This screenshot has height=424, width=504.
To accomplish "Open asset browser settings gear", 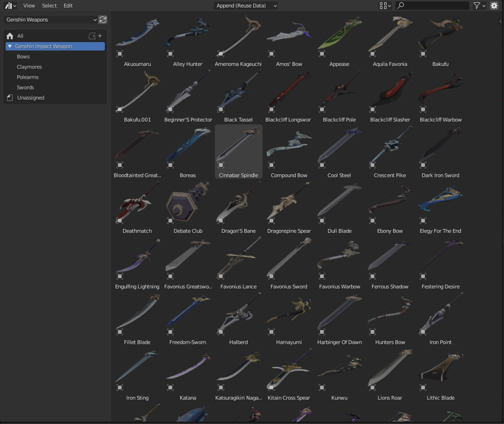I will pyautogui.click(x=494, y=6).
